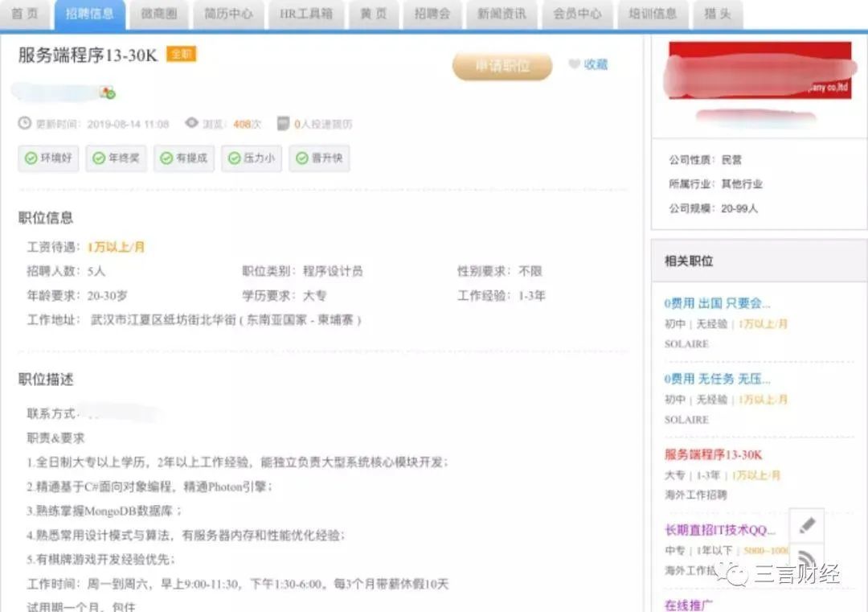Click the clock update-time icon
The width and height of the screenshot is (868, 612).
25,123
